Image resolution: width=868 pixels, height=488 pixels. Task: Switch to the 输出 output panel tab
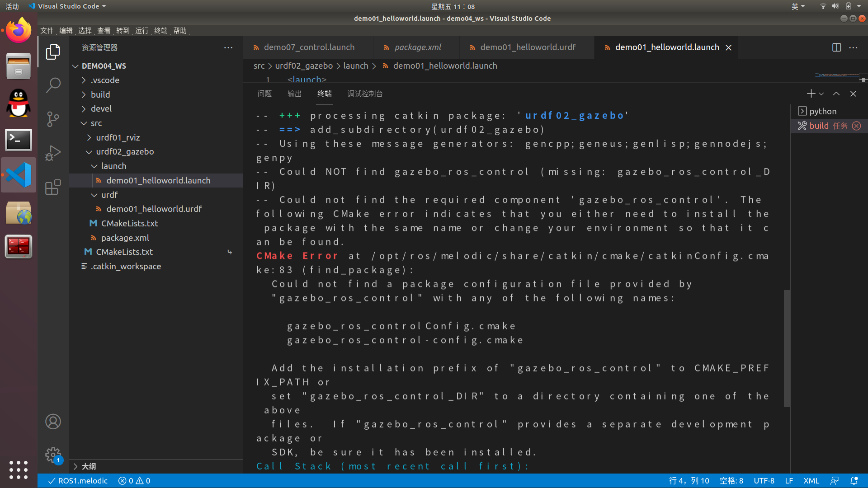(x=294, y=94)
